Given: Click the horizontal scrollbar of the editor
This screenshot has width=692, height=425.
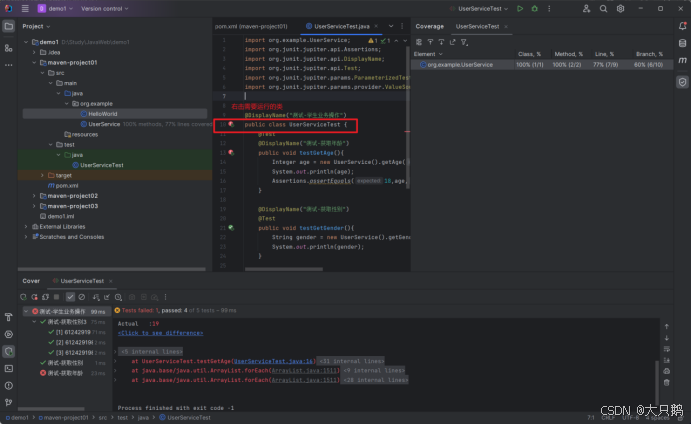Looking at the screenshot, I should tap(284, 269).
